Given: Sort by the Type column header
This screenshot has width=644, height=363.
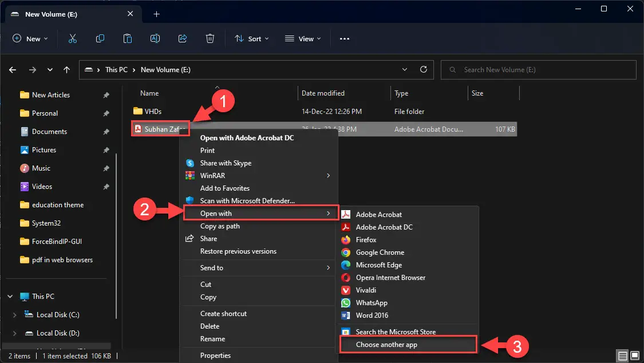Looking at the screenshot, I should (x=401, y=93).
